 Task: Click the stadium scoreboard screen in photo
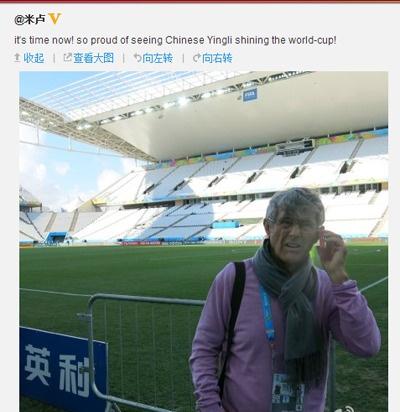click(x=295, y=147)
